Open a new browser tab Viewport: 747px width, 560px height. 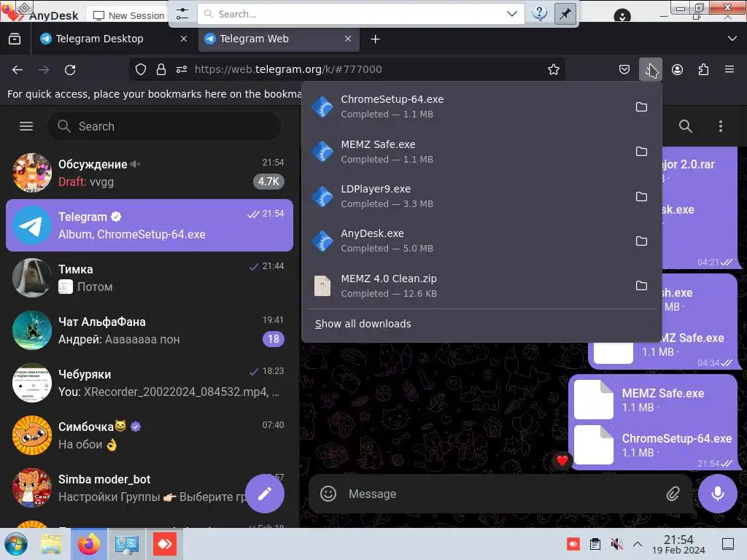[x=376, y=39]
